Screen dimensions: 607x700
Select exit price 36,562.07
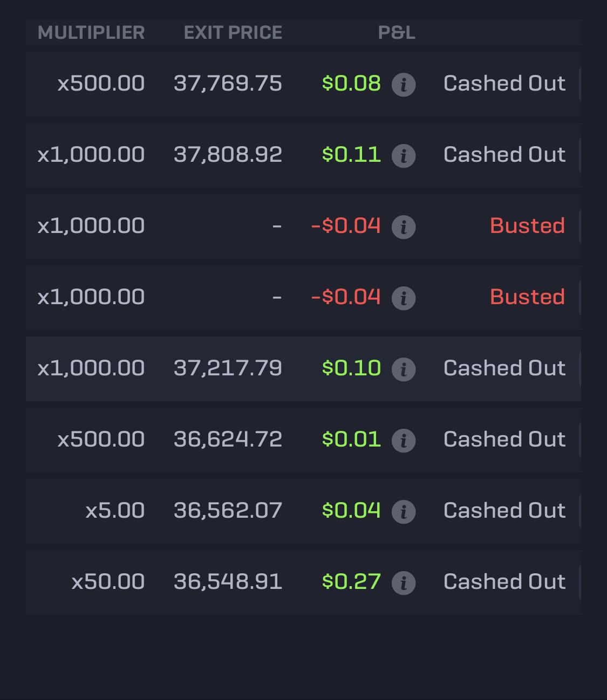click(x=228, y=511)
